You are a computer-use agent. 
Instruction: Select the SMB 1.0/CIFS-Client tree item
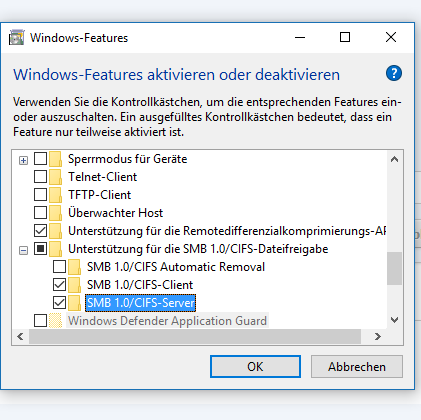(x=140, y=285)
